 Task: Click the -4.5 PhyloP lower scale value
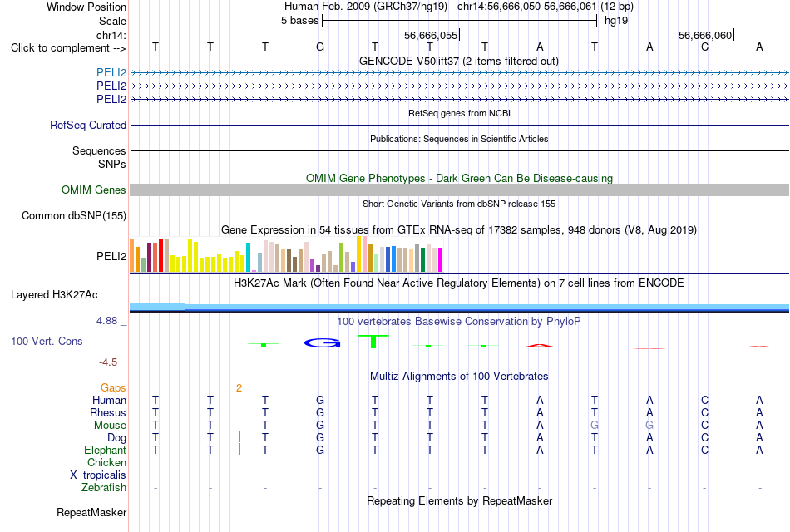pyautogui.click(x=108, y=362)
